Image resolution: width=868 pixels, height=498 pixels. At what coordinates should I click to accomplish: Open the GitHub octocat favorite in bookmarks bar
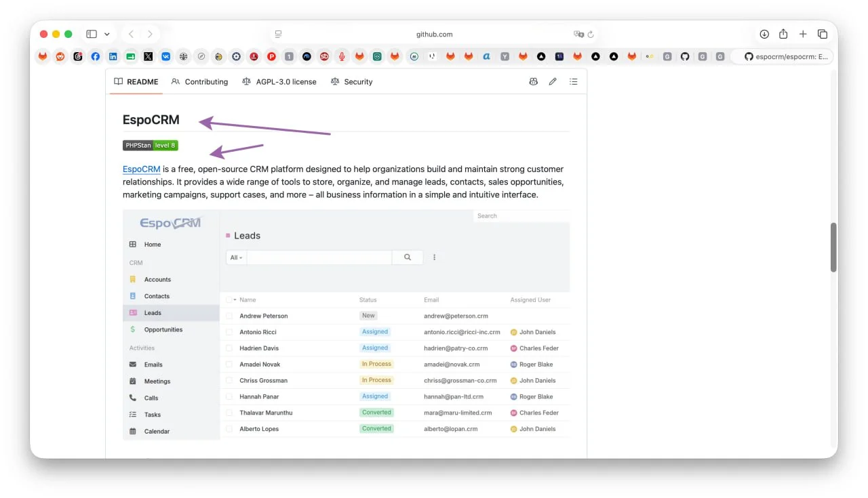tap(685, 57)
